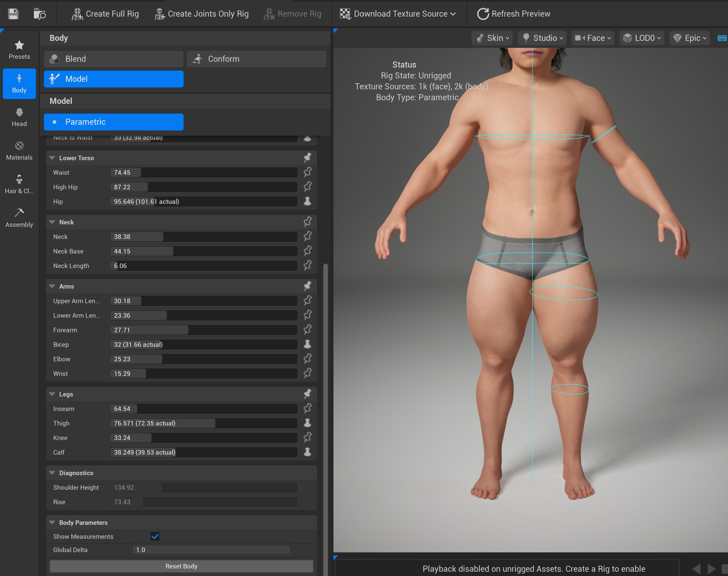Toggle the pin icon for Inseam
This screenshot has height=576, width=728.
point(307,409)
